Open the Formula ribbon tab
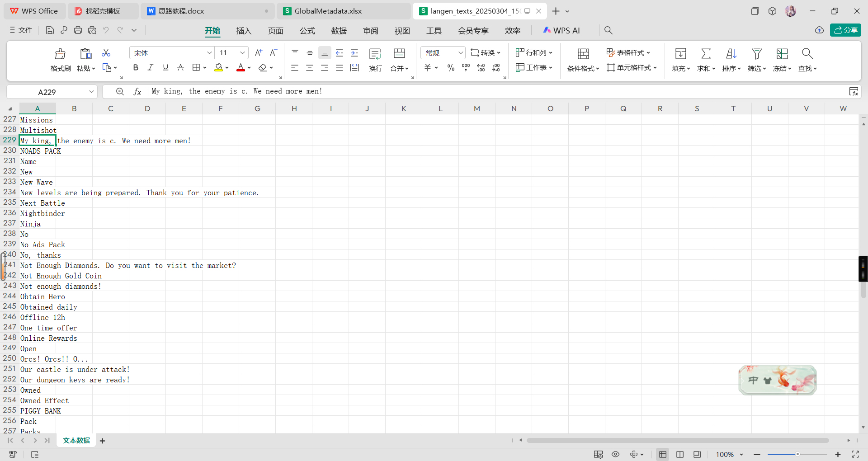Viewport: 868px width, 461px height. [x=307, y=31]
